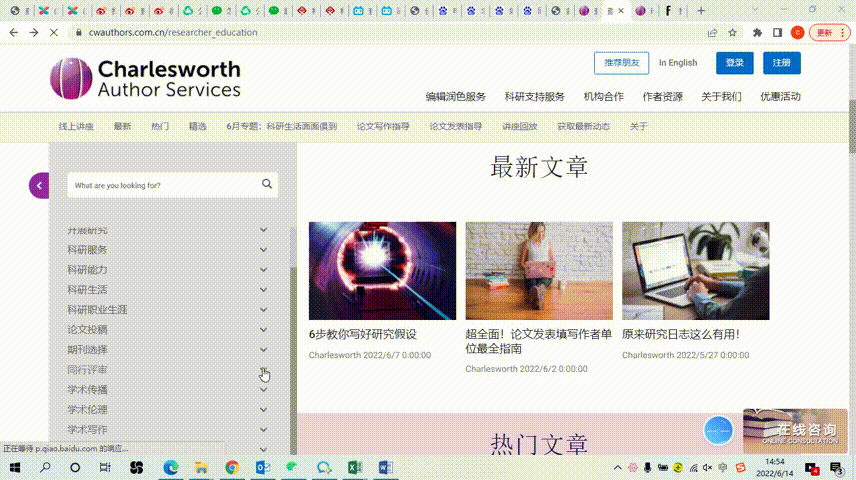
Task: Open Windows taskbar search
Action: click(45, 467)
